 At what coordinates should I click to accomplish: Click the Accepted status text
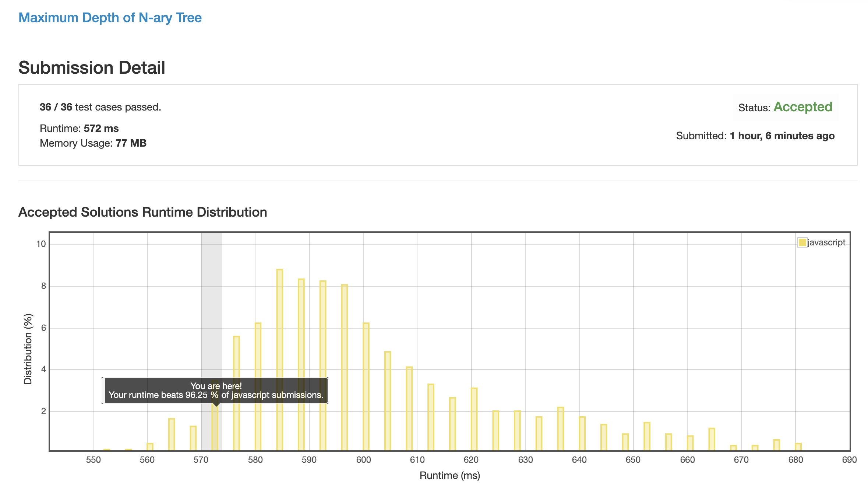(x=803, y=107)
